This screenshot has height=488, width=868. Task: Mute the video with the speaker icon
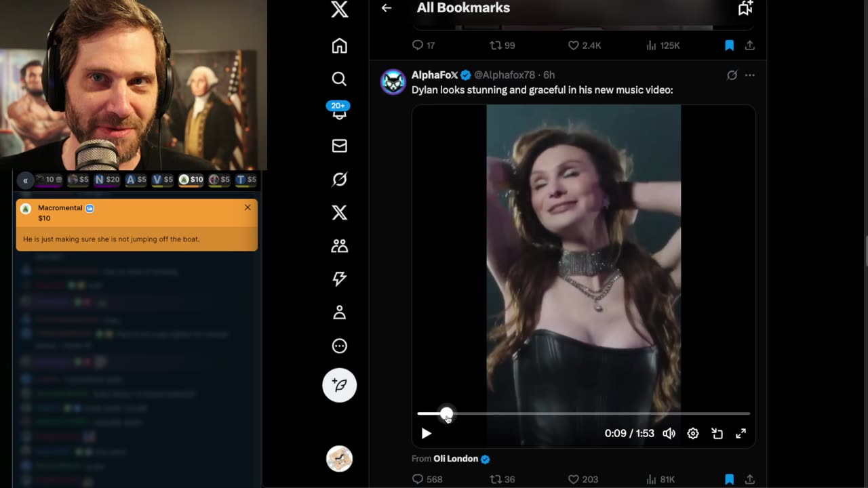pos(669,433)
